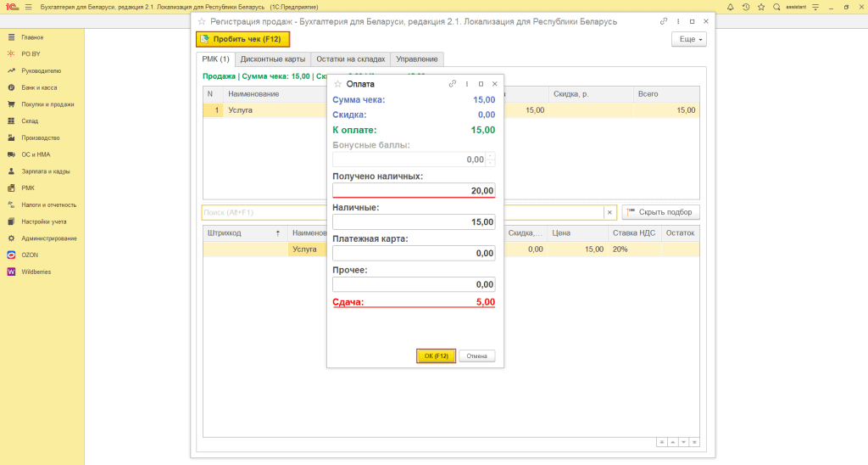Viewport: 868px width, 465px height.
Task: Open notifications bell icon in title bar
Action: click(x=730, y=7)
